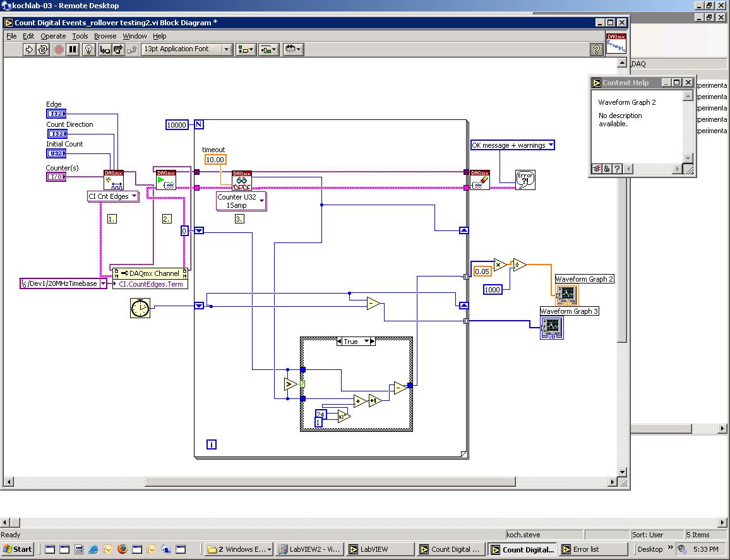Click the DAQmx Read node
This screenshot has width=730, height=560.
242,181
